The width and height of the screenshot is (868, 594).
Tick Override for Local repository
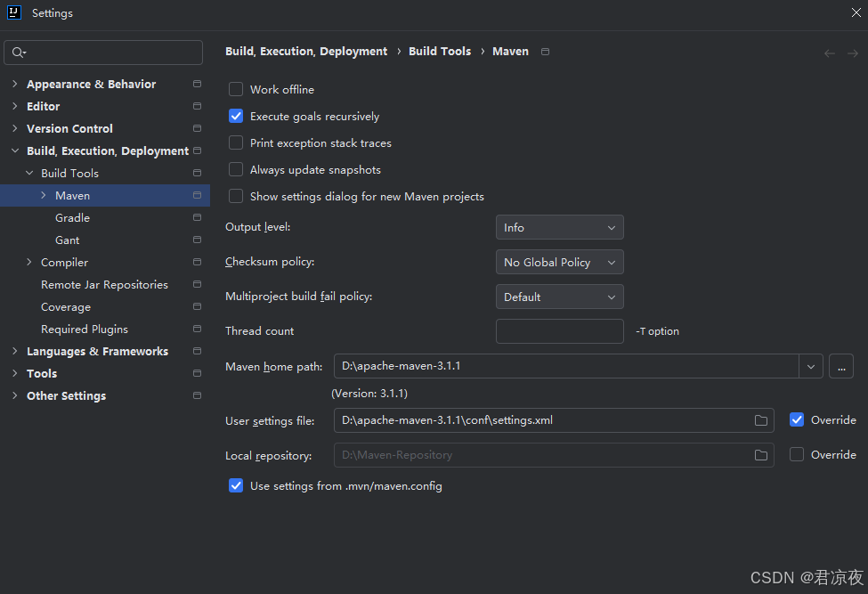pos(797,454)
